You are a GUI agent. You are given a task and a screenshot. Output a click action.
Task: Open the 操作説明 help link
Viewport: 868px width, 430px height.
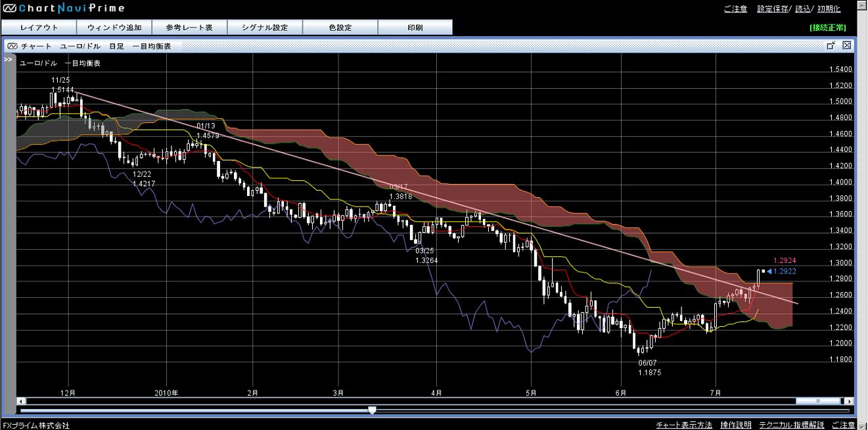(735, 425)
